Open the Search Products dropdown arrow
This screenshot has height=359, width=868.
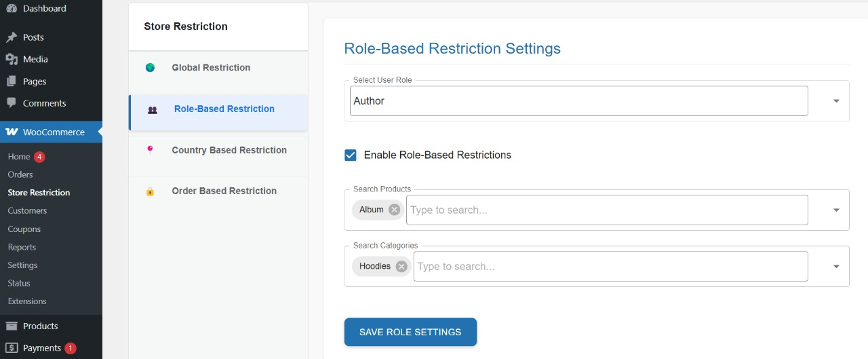(836, 210)
